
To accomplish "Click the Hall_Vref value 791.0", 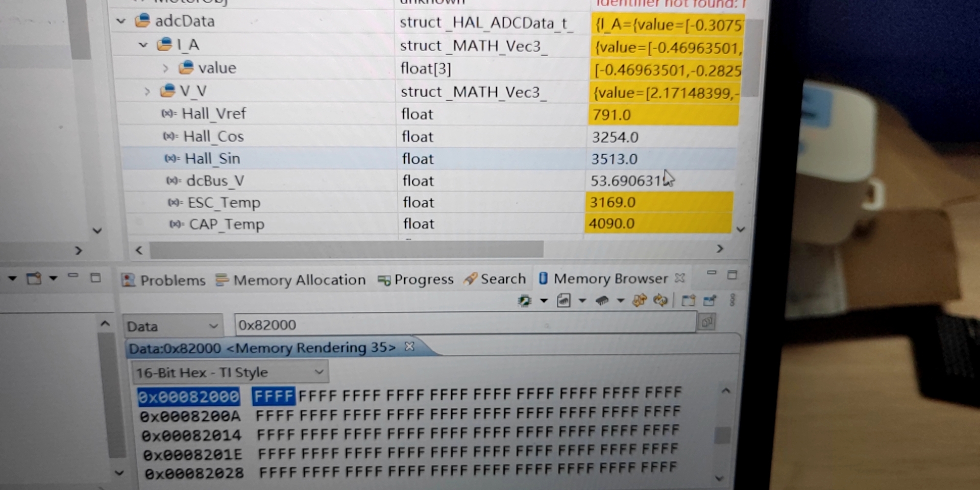I will click(x=611, y=115).
